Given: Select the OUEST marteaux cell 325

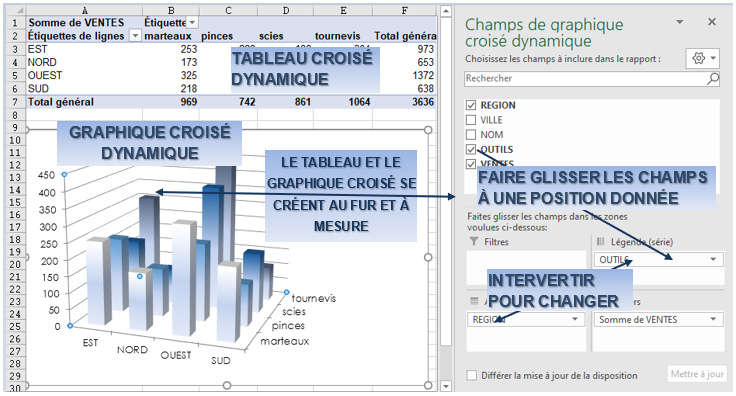Looking at the screenshot, I should (171, 76).
